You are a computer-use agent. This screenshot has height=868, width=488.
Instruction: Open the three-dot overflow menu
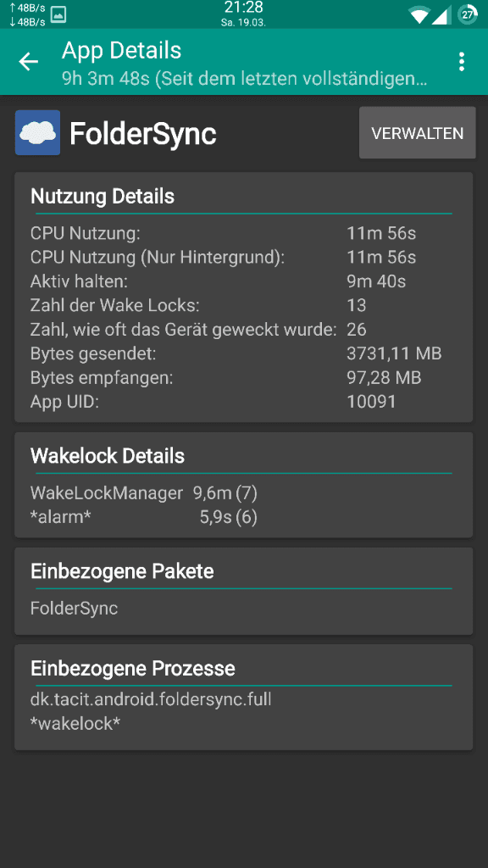[x=462, y=61]
